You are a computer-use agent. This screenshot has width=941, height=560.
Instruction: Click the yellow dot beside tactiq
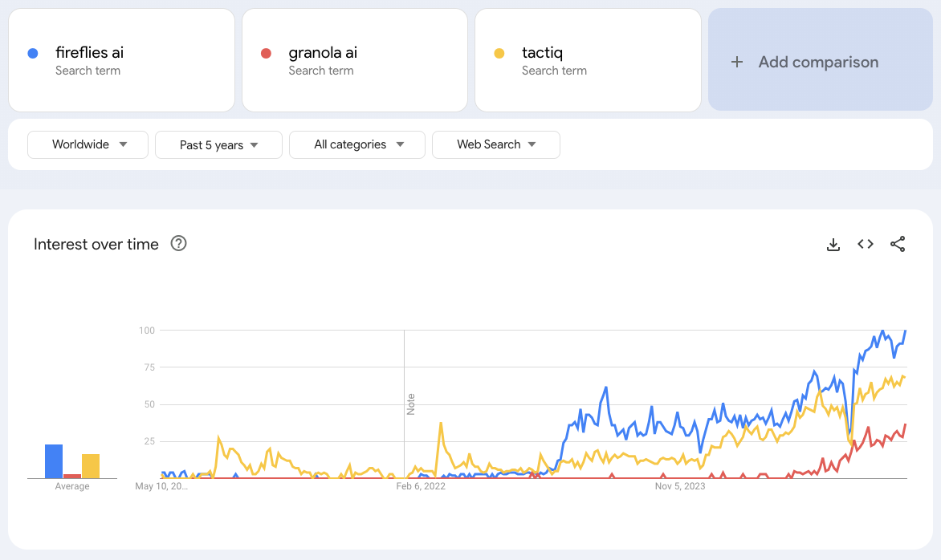(x=499, y=54)
